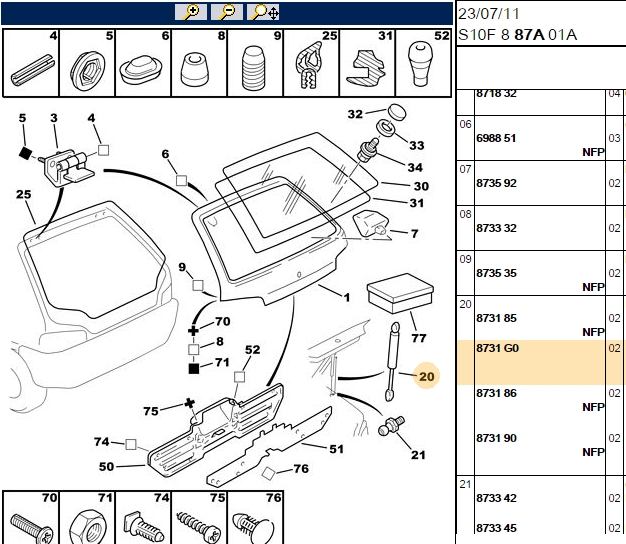Open thumbnail 71 hex nut part

click(87, 518)
